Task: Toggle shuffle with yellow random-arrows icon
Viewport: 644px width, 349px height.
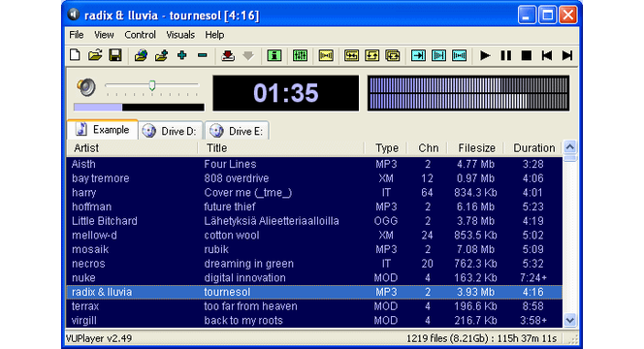Action: coord(351,55)
